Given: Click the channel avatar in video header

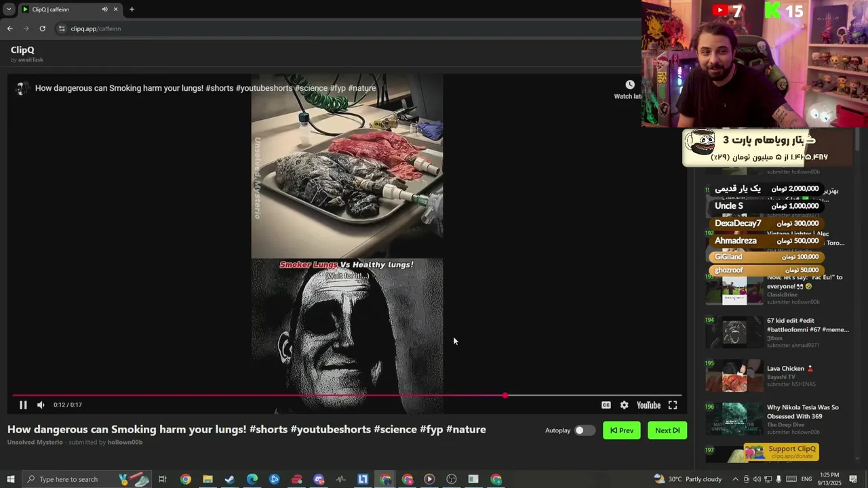Looking at the screenshot, I should [22, 88].
